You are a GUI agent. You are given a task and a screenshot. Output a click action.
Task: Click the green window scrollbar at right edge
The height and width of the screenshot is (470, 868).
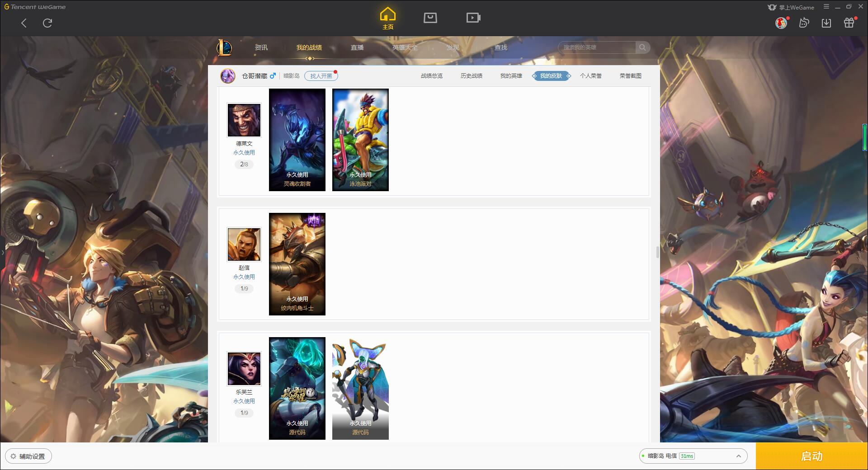864,137
